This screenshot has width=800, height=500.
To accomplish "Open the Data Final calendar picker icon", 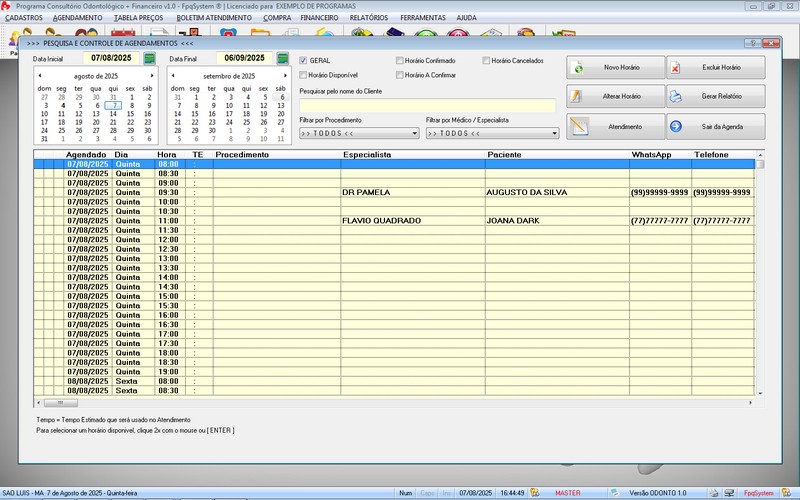I will (x=283, y=59).
